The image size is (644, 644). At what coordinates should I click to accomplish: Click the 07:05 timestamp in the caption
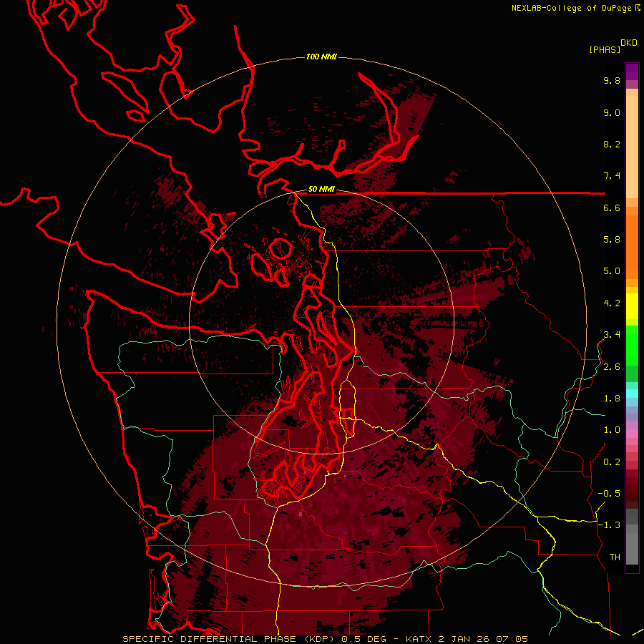[512, 639]
